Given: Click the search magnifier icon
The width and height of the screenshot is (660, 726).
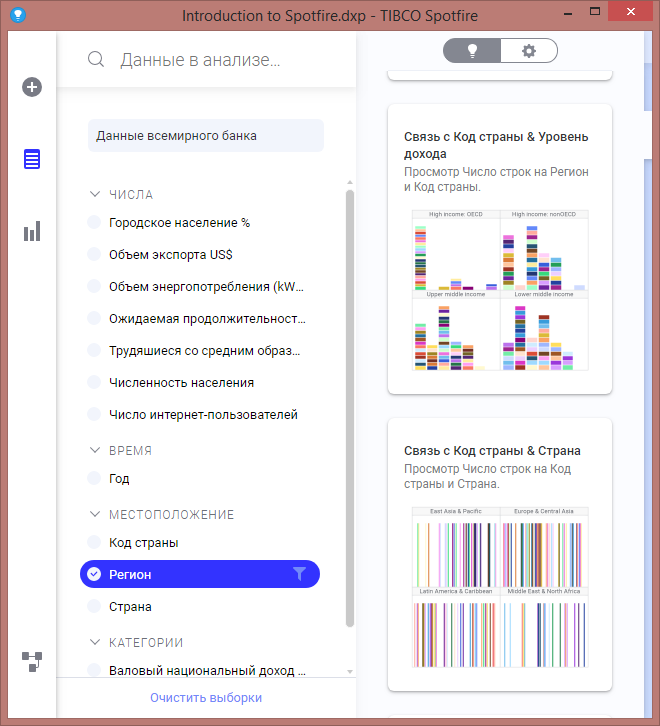Looking at the screenshot, I should (96, 59).
